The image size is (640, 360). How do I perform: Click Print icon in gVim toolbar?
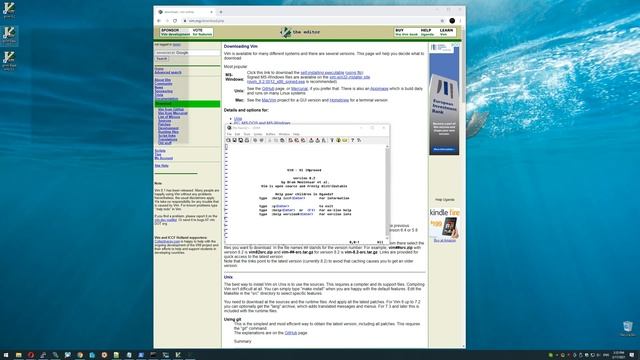click(x=247, y=140)
